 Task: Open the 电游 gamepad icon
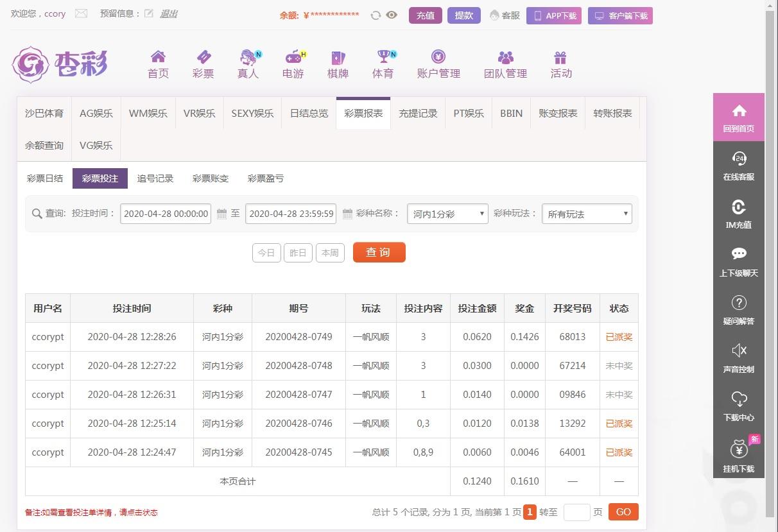click(x=293, y=58)
